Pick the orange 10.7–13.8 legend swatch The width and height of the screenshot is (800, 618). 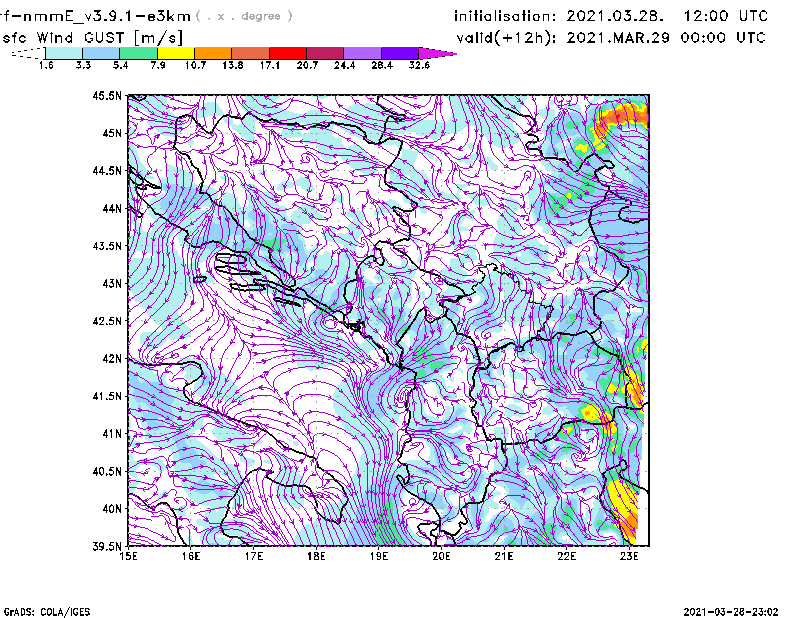[213, 53]
